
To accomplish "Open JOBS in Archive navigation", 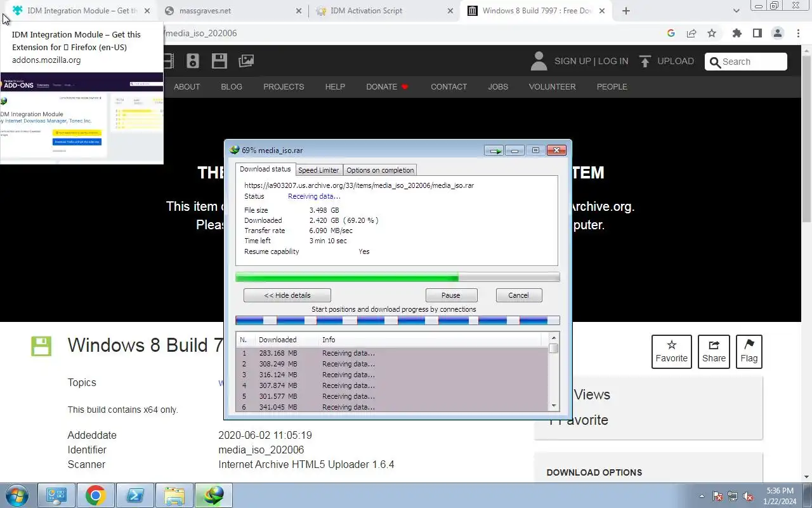I will [x=498, y=86].
